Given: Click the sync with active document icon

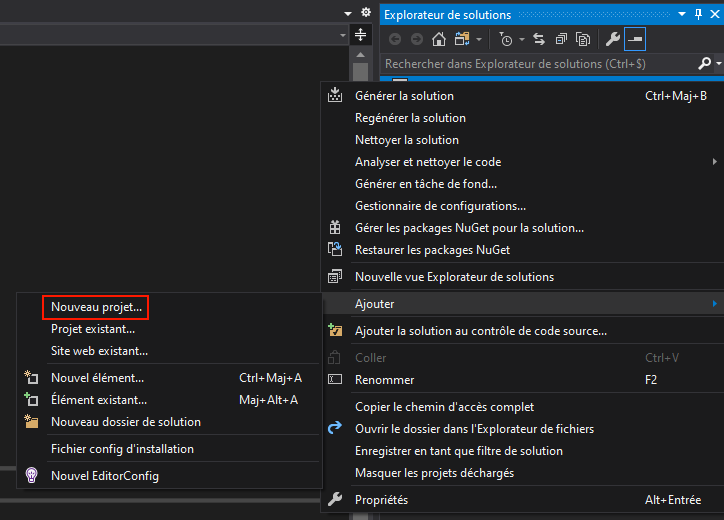Looking at the screenshot, I should pyautogui.click(x=539, y=39).
